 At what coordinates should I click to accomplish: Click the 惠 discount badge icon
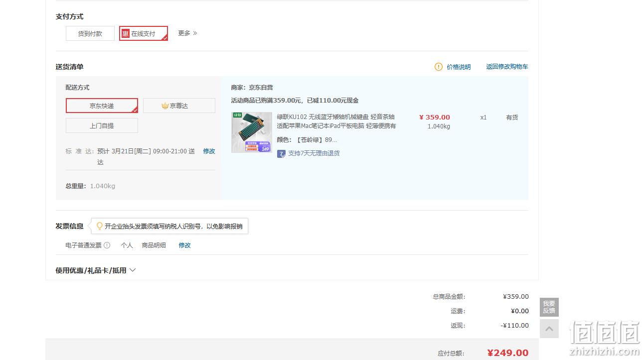(x=126, y=33)
